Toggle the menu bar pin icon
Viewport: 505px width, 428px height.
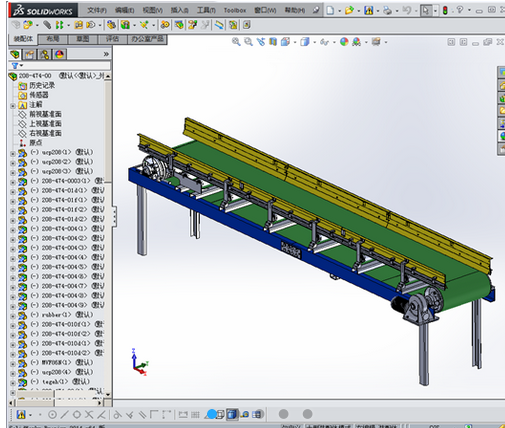coord(316,10)
